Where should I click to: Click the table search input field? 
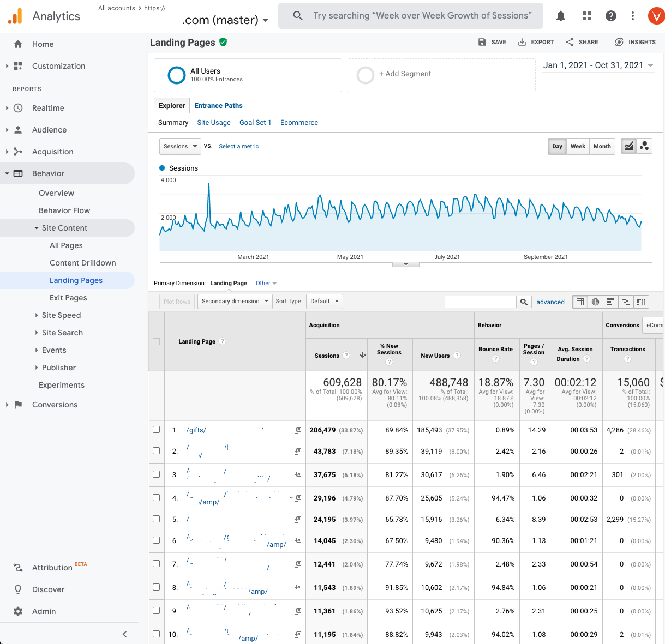click(x=480, y=302)
